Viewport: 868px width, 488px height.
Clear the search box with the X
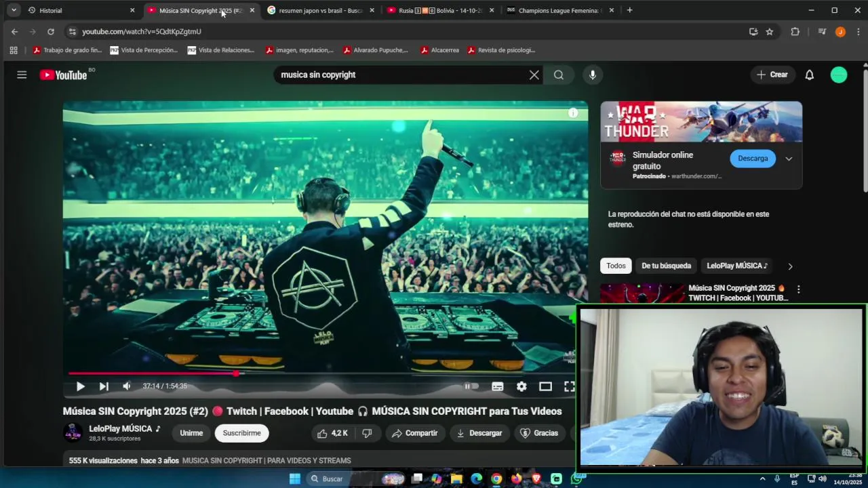(534, 75)
